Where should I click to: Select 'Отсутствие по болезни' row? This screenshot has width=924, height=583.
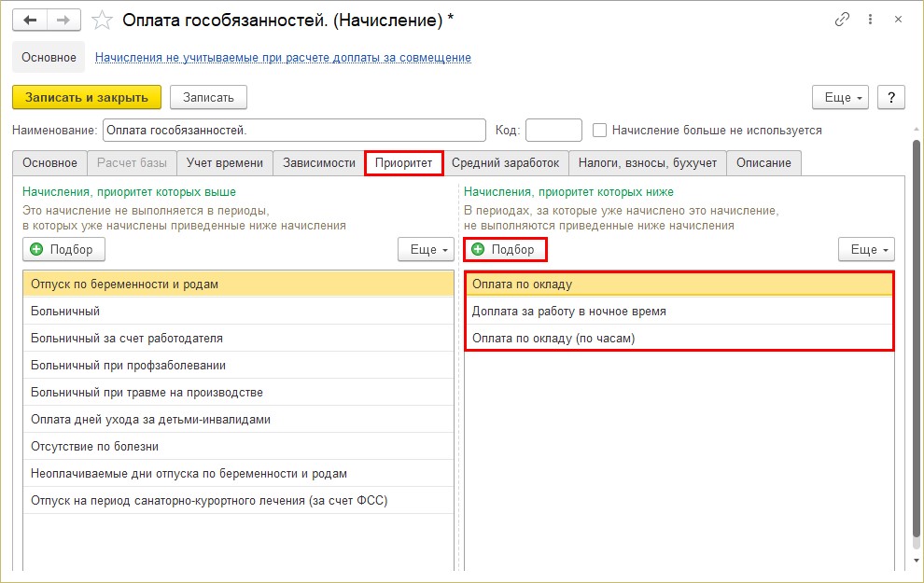tap(238, 447)
